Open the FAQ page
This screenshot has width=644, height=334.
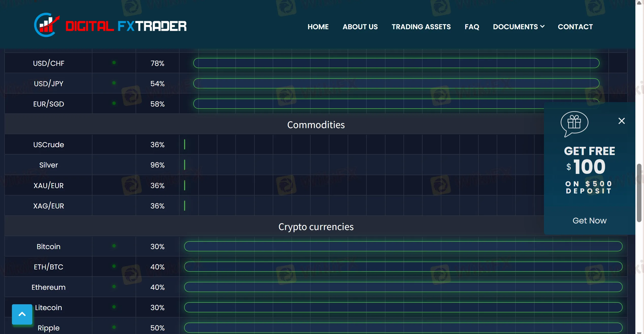point(472,27)
